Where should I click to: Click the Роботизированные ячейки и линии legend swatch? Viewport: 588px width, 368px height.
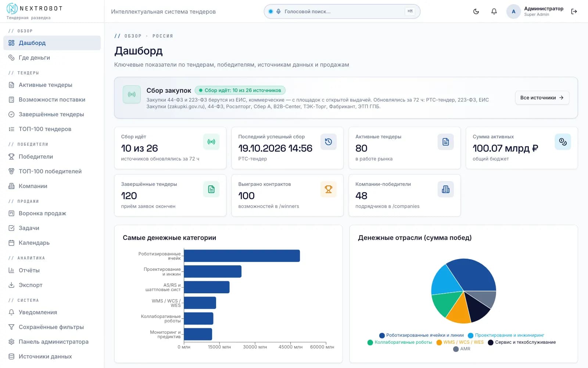(382, 335)
